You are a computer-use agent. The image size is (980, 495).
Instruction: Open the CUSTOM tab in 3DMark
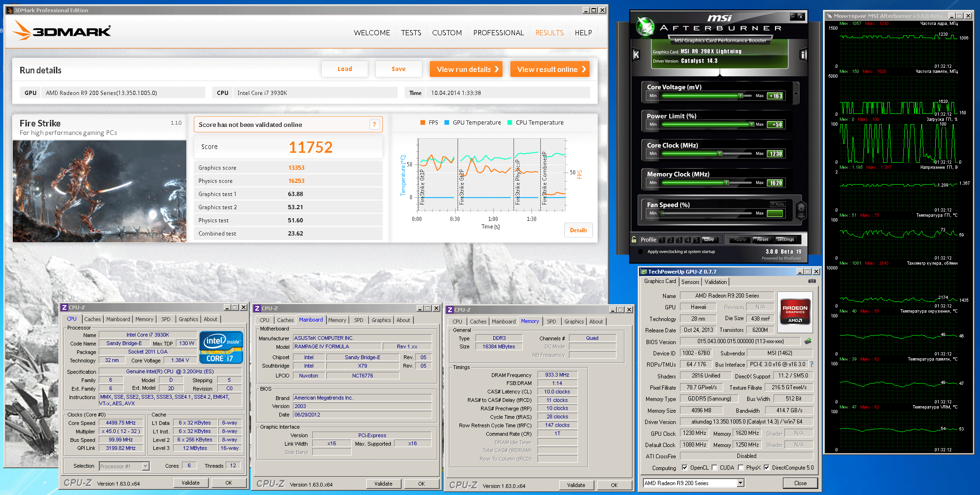447,33
